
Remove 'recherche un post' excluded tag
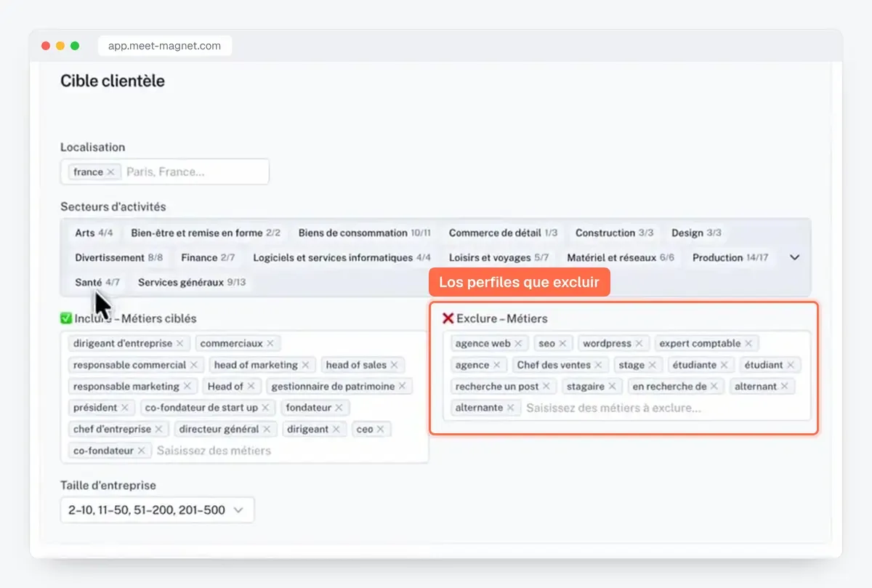click(x=546, y=387)
